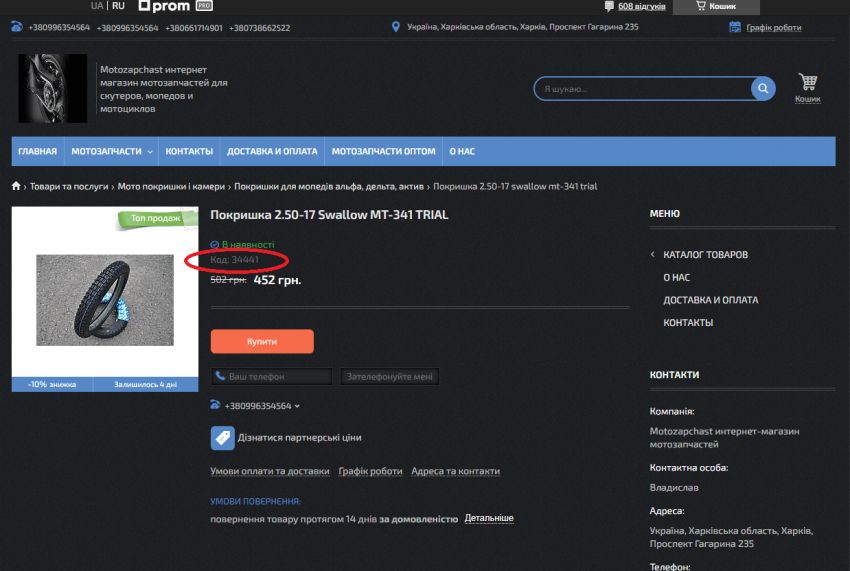Viewport: 850px width, 571px height.
Task: Click the price tag partner icon
Action: coord(222,438)
